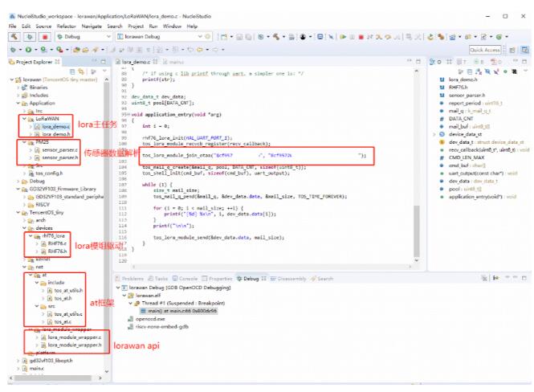Open the Project menu
The height and width of the screenshot is (392, 534).
136,27
